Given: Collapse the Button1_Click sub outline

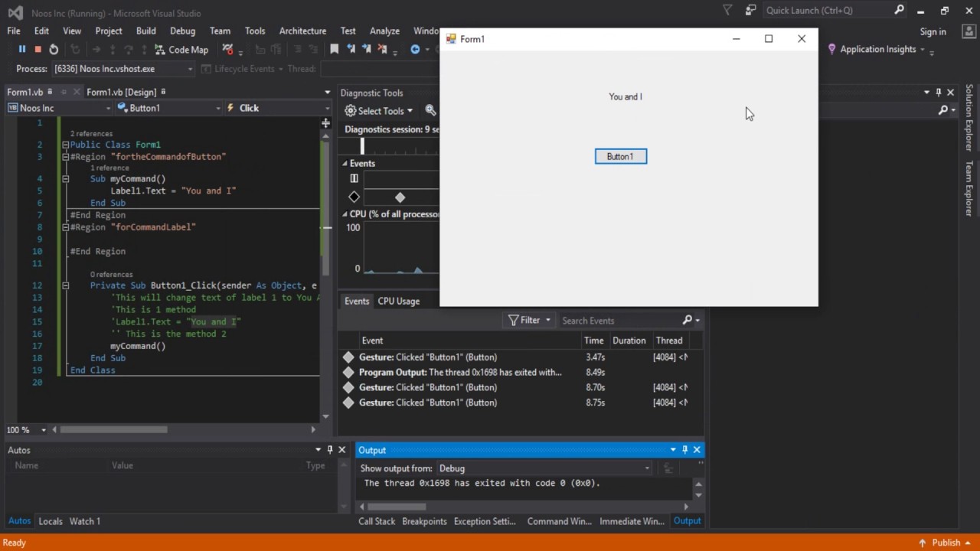Looking at the screenshot, I should (x=65, y=285).
